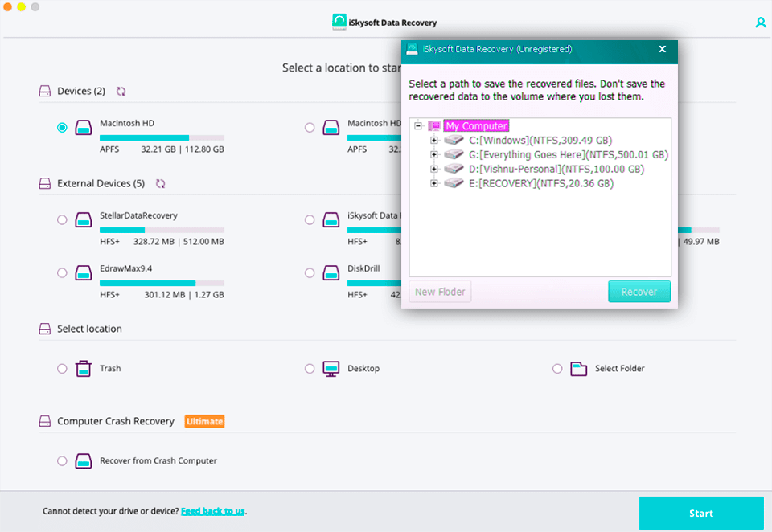Refresh the External Devices list
Screen dimensions: 772x532
[x=160, y=184]
